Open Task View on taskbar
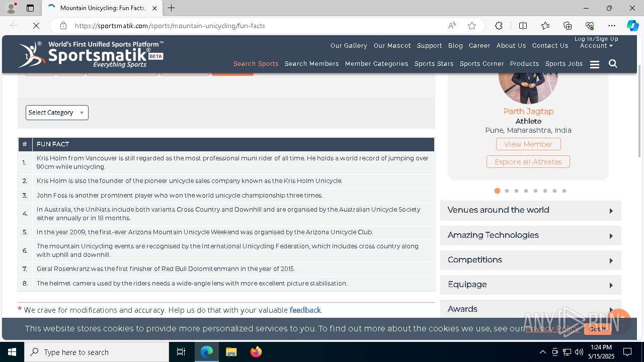 click(x=181, y=352)
